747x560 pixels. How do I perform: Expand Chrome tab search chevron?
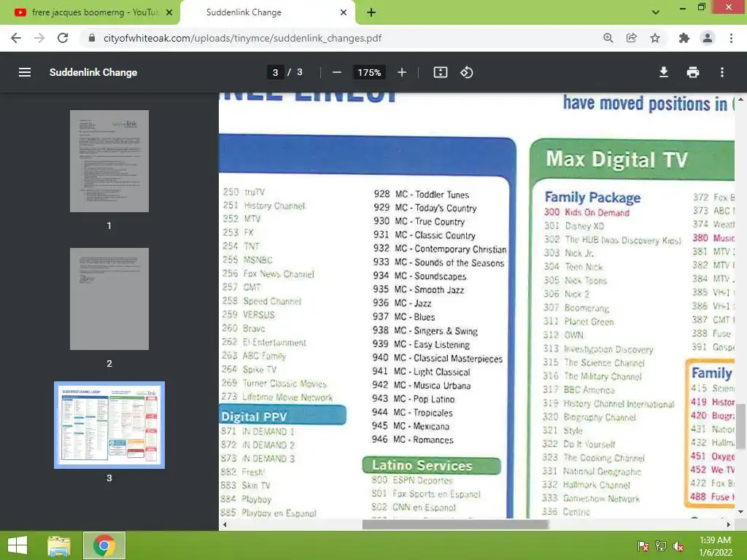click(x=656, y=12)
